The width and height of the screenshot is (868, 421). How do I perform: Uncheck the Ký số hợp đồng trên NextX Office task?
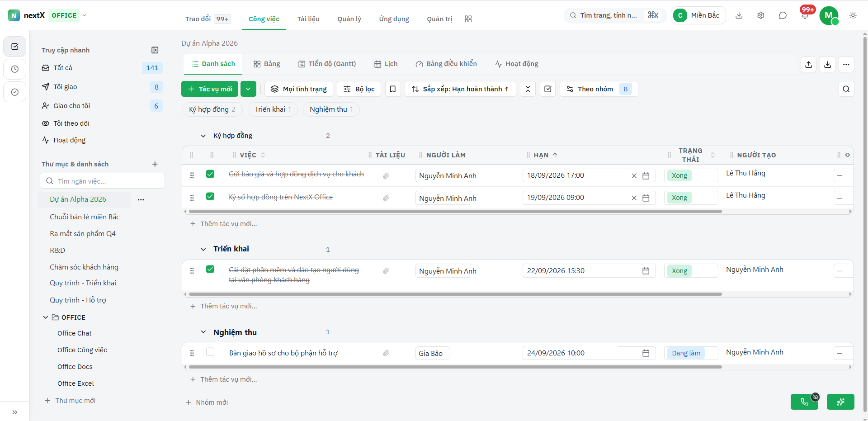pyautogui.click(x=210, y=197)
